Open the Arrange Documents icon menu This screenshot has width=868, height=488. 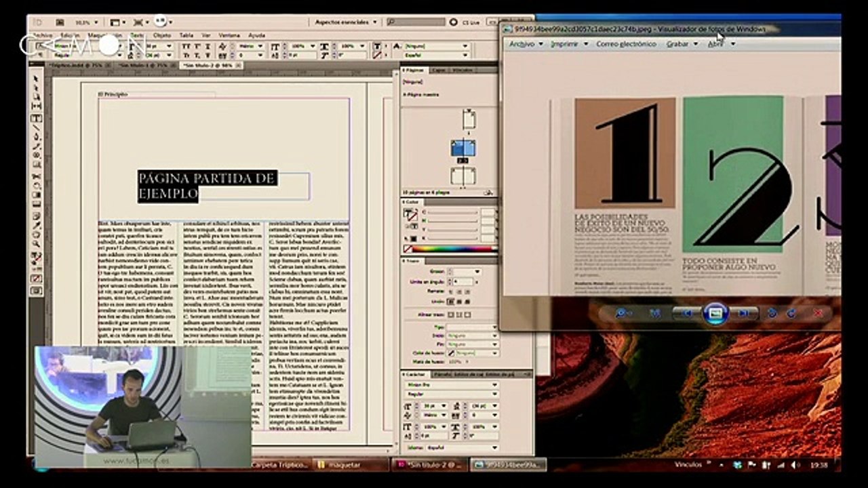pos(163,22)
